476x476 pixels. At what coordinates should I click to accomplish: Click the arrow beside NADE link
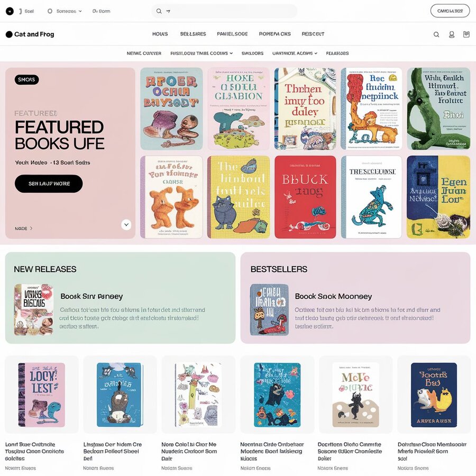click(31, 228)
